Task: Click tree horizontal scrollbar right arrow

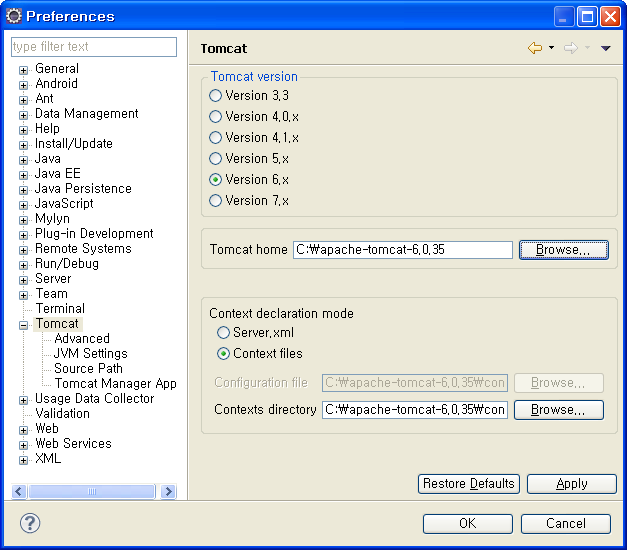Action: pos(169,491)
